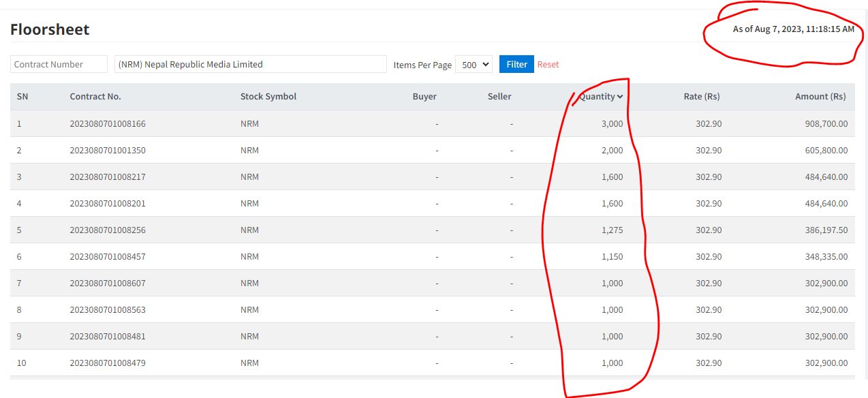Click the NRM symbol in row 10
Screen dimensions: 868x398
pos(249,363)
